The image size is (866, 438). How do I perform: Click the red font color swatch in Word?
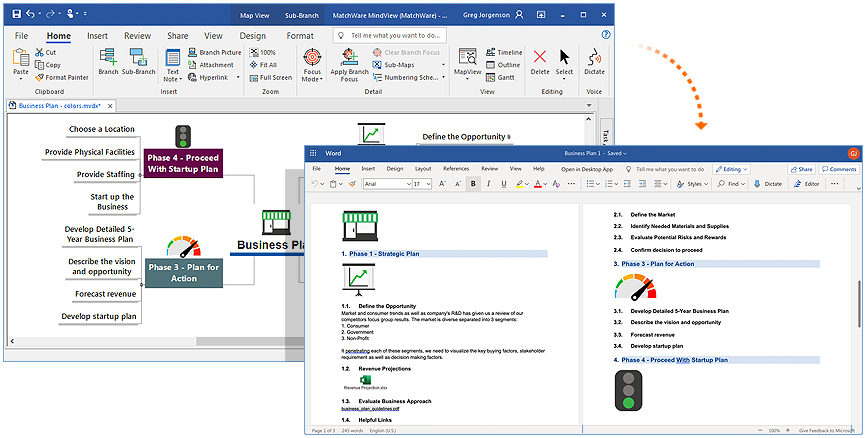(537, 184)
